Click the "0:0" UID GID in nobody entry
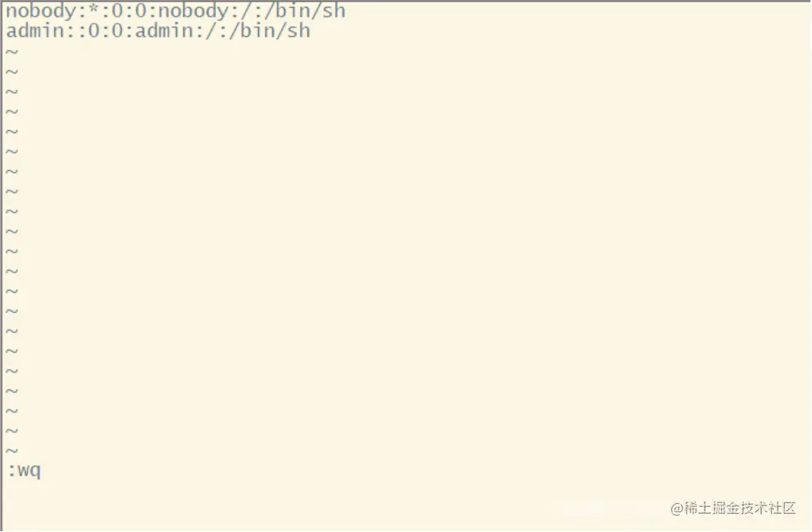The height and width of the screenshot is (532, 812). 129,11
